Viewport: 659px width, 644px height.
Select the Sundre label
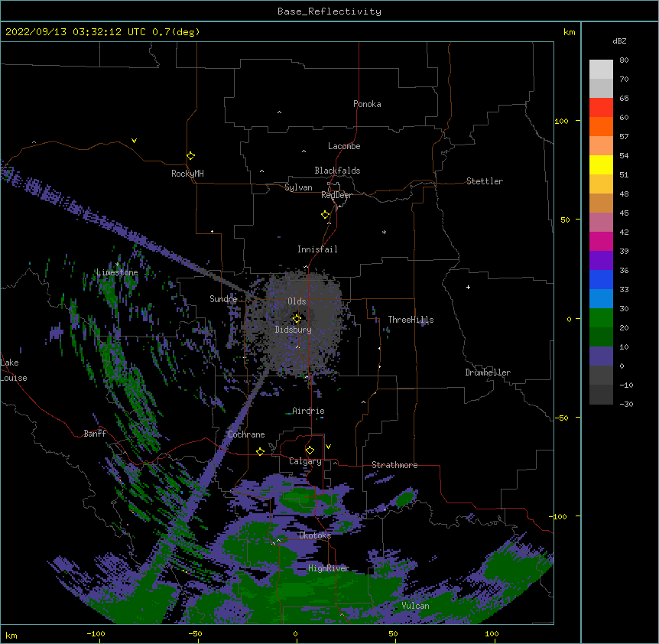tap(223, 299)
